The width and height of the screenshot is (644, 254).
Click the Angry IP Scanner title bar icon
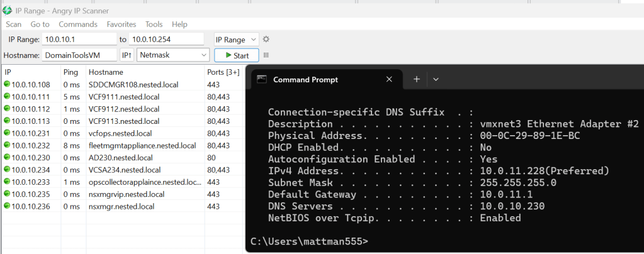pyautogui.click(x=7, y=10)
